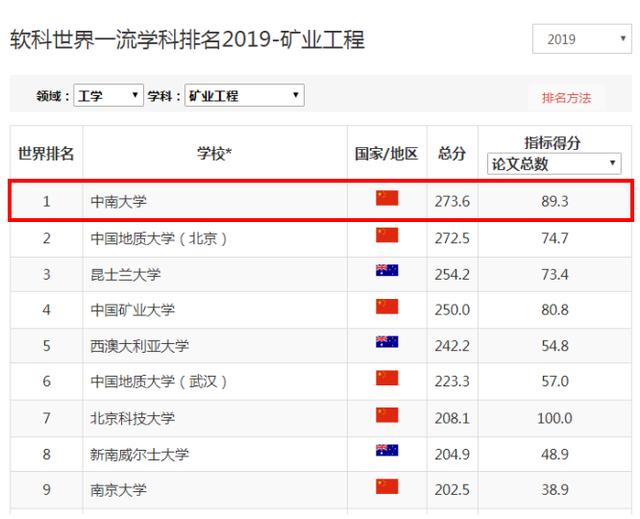Click Australia flag in 新南威尔士大学 row
This screenshot has width=640, height=519.
tap(387, 450)
